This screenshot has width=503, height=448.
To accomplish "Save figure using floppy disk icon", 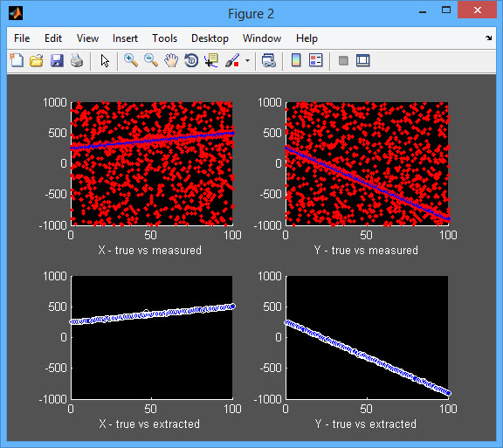I will 57,60.
